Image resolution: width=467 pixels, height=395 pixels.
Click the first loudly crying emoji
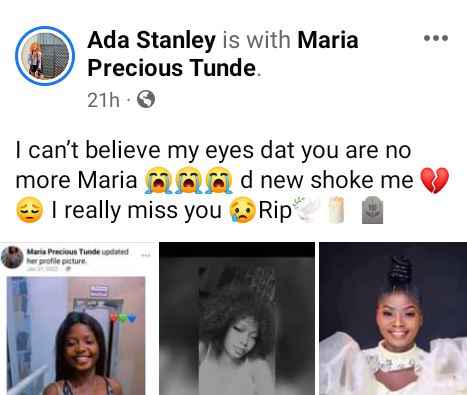pyautogui.click(x=158, y=180)
